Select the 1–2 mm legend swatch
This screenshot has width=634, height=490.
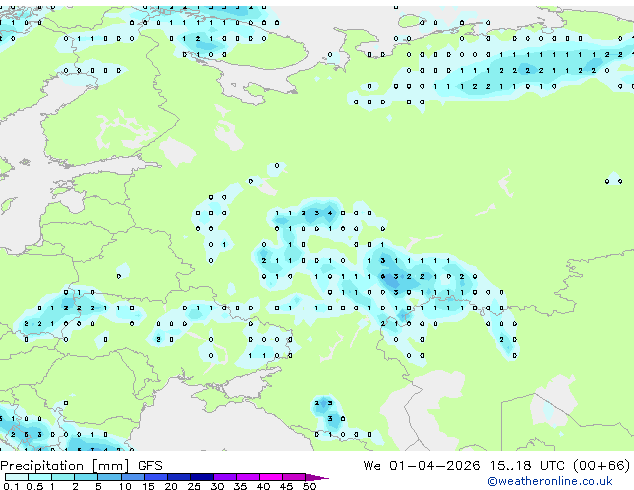point(63,477)
